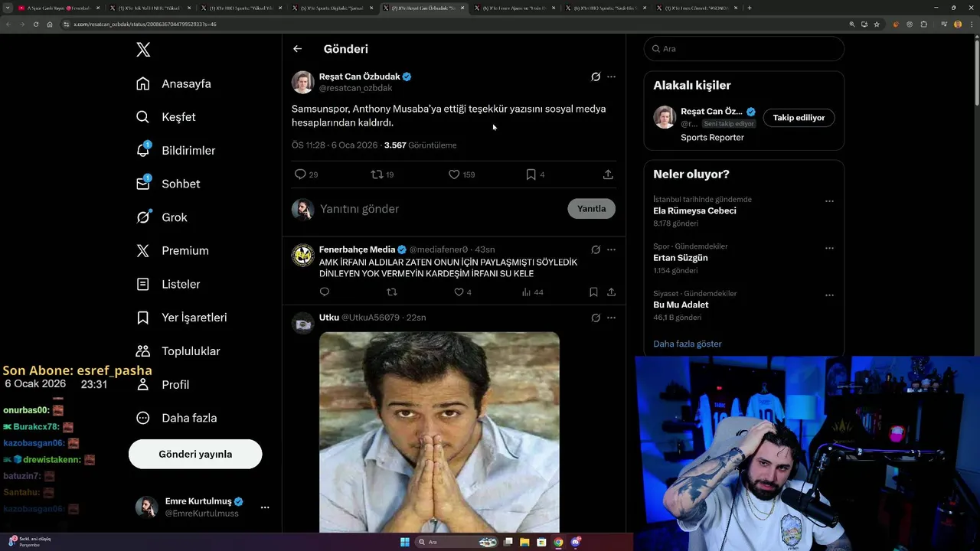Open Bildirimler notifications bell

(x=143, y=151)
